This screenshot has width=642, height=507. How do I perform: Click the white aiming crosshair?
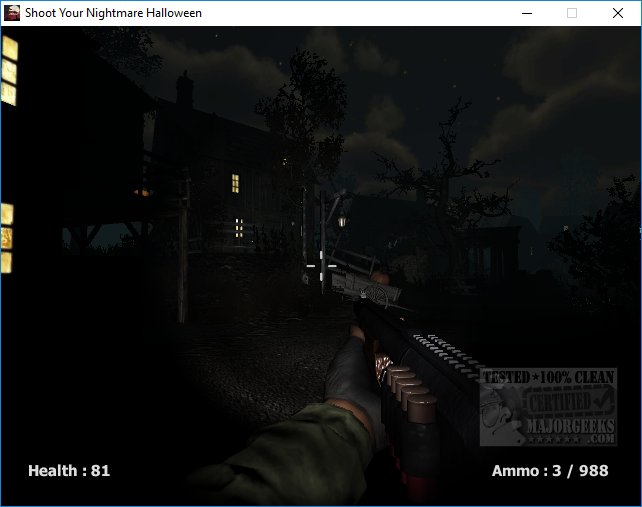[321, 266]
